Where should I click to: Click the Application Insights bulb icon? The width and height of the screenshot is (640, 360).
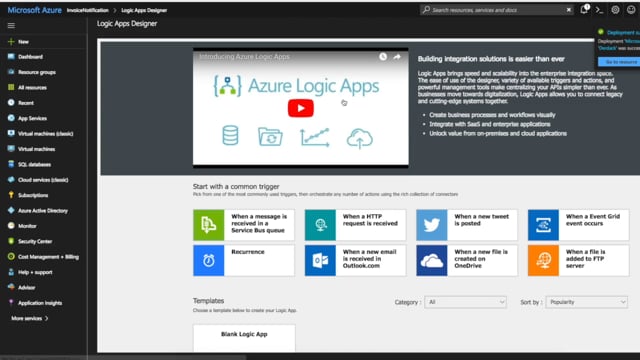11,303
